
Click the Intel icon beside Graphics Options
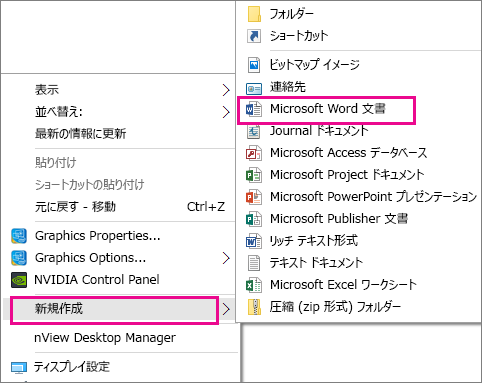pos(19,258)
